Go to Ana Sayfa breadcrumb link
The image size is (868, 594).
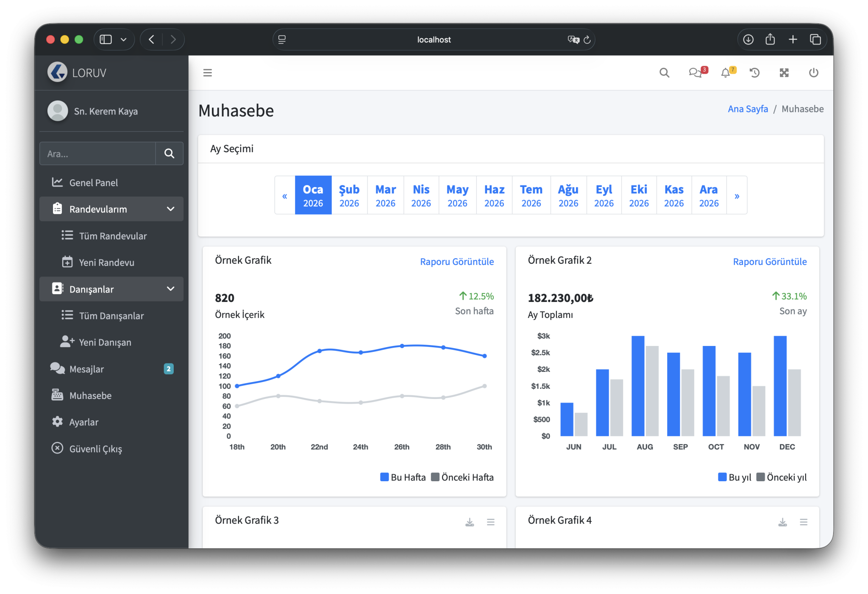pyautogui.click(x=748, y=109)
